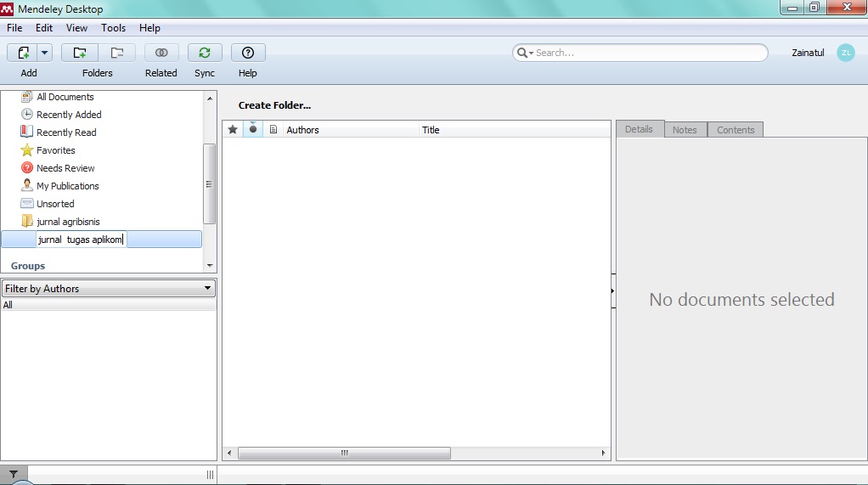Click the My Publications person icon
The height and width of the screenshot is (485, 868).
pyautogui.click(x=26, y=185)
